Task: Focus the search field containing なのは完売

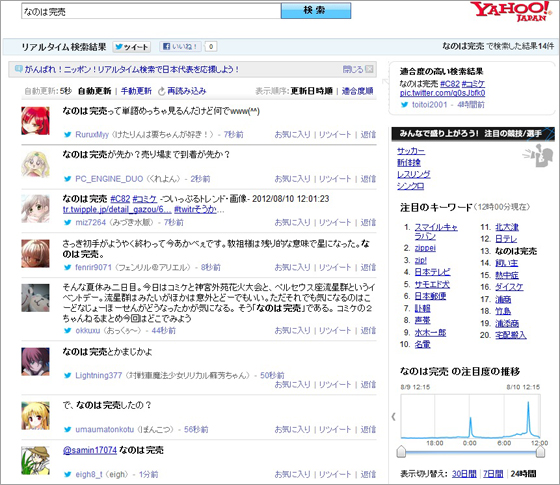Action: coord(151,11)
